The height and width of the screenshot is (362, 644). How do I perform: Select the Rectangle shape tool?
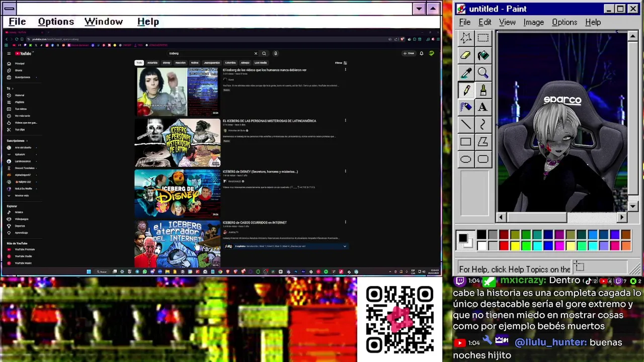click(x=465, y=142)
